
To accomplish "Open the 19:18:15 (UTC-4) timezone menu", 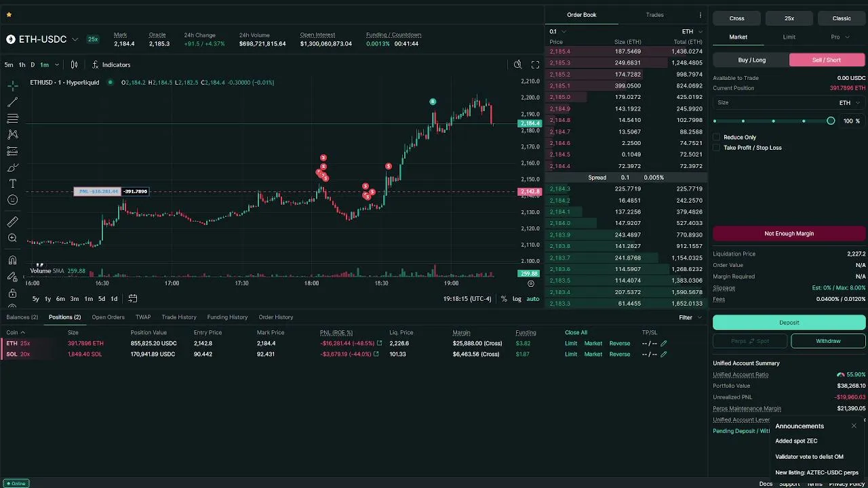I will 467,299.
